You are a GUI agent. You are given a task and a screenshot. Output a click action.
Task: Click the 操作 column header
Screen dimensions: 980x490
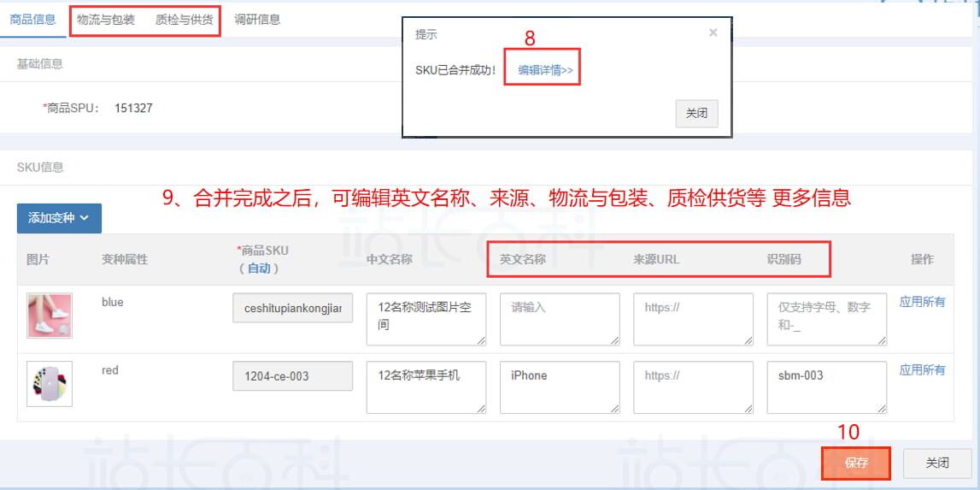pos(923,259)
